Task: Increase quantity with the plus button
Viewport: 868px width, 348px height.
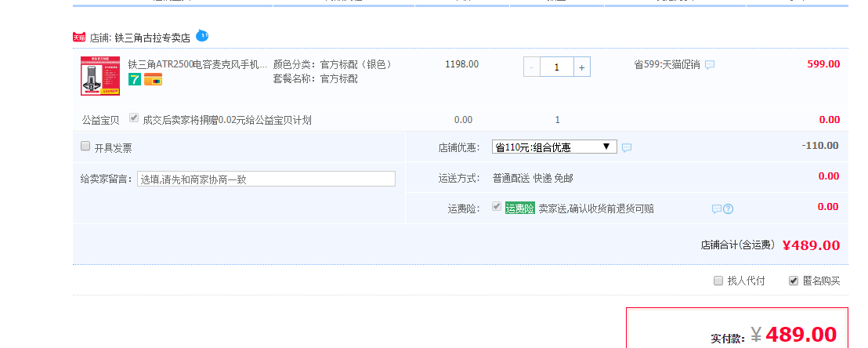Action: 581,67
